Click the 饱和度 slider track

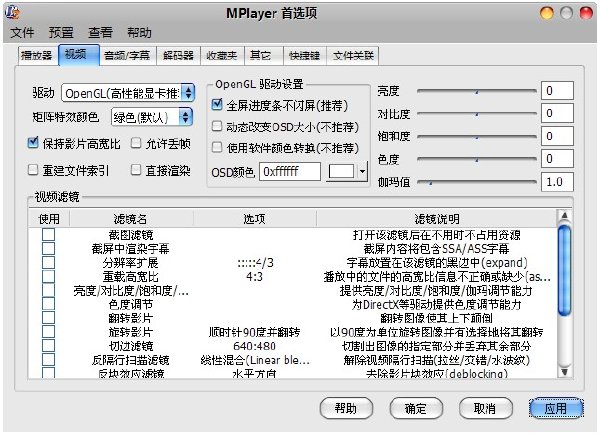tap(476, 137)
